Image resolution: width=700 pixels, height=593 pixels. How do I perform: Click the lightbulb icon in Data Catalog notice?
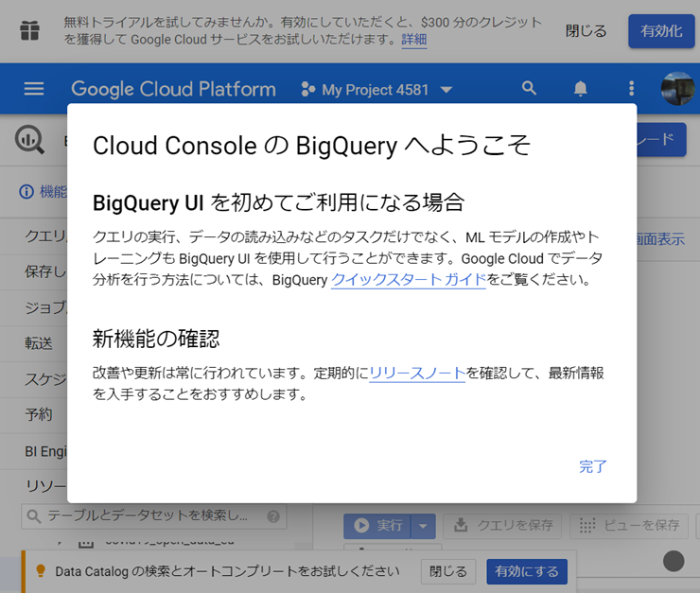point(41,570)
